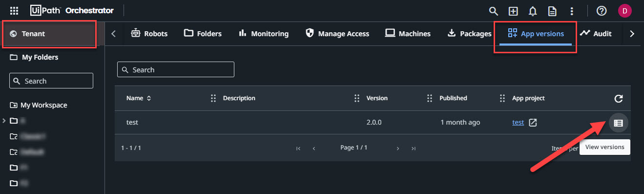Focus the App versions Search field
644x194 pixels.
pyautogui.click(x=176, y=69)
